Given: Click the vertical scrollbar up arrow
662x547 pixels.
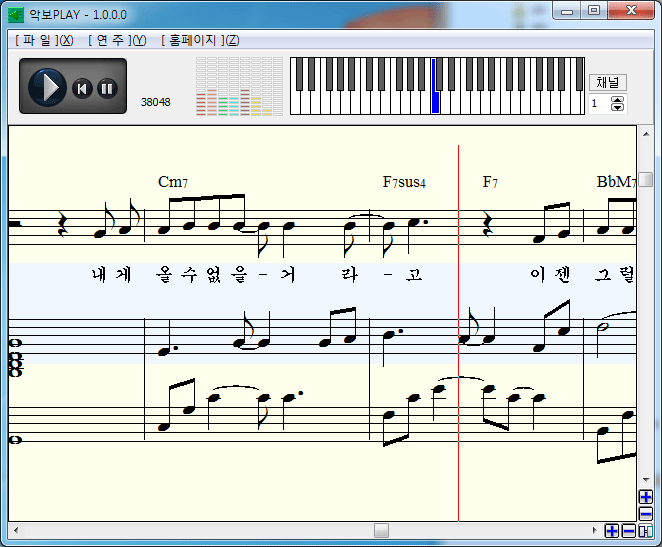Looking at the screenshot, I should pyautogui.click(x=646, y=134).
